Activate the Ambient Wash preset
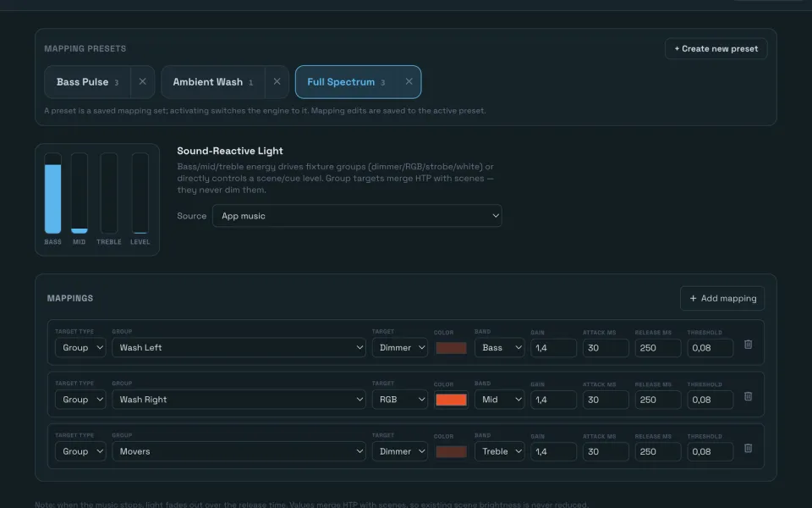Image resolution: width=812 pixels, height=508 pixels. pyautogui.click(x=213, y=82)
